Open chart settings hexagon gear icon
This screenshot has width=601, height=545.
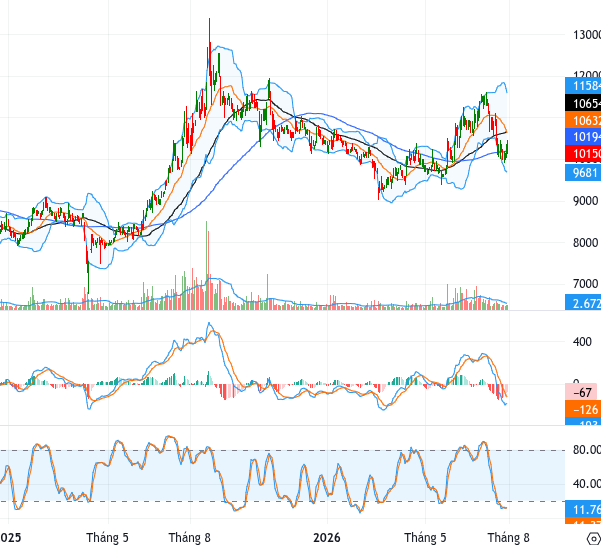[x=594, y=539]
